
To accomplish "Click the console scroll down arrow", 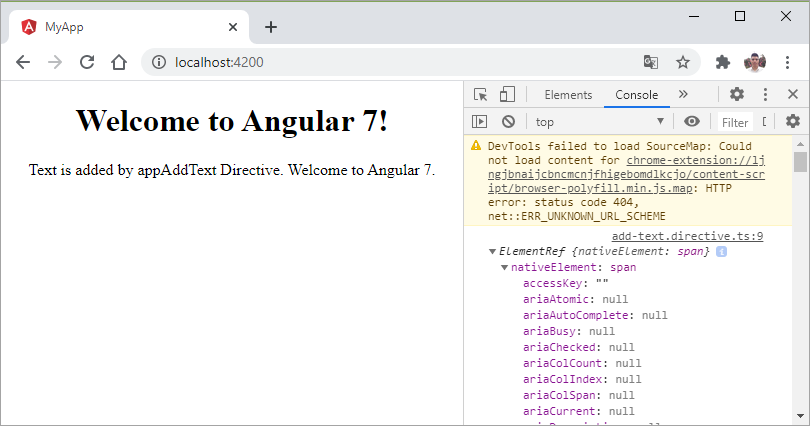I will point(800,416).
